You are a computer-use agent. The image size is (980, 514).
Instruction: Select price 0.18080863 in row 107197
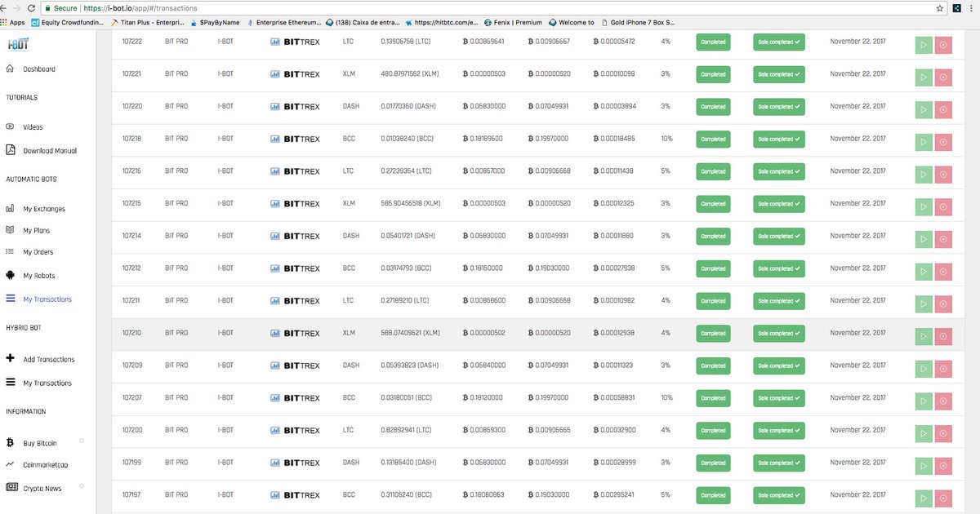pos(483,494)
